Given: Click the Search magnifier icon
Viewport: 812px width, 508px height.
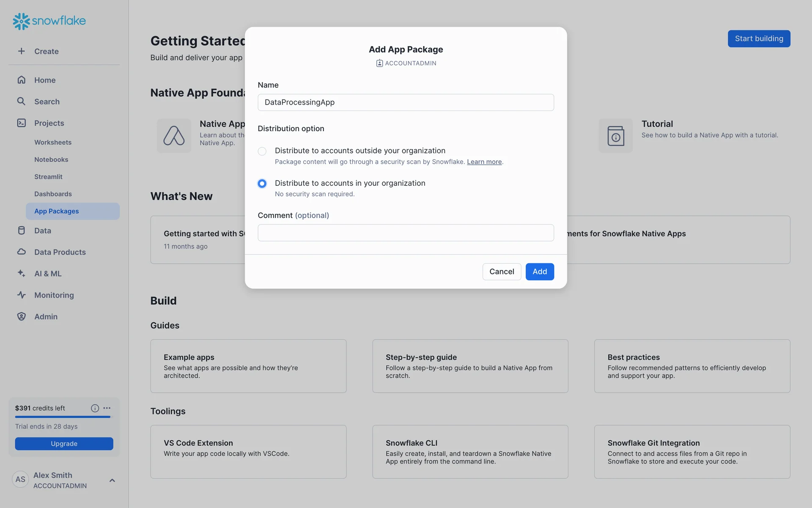Looking at the screenshot, I should (x=21, y=102).
